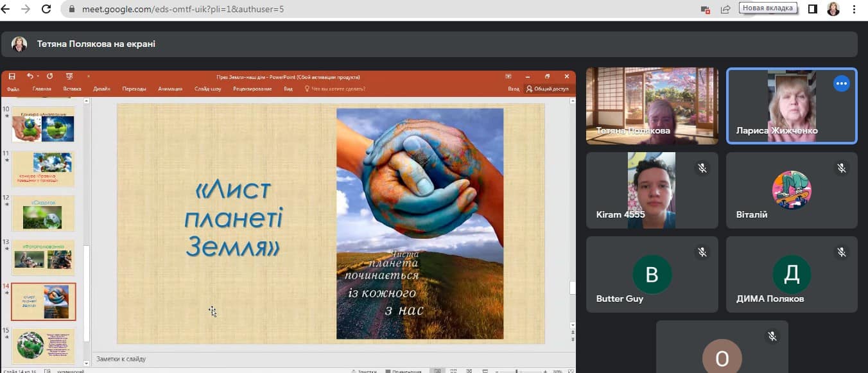
Task: Expand the PowerPoint undo dropdown arrow
Action: click(38, 76)
